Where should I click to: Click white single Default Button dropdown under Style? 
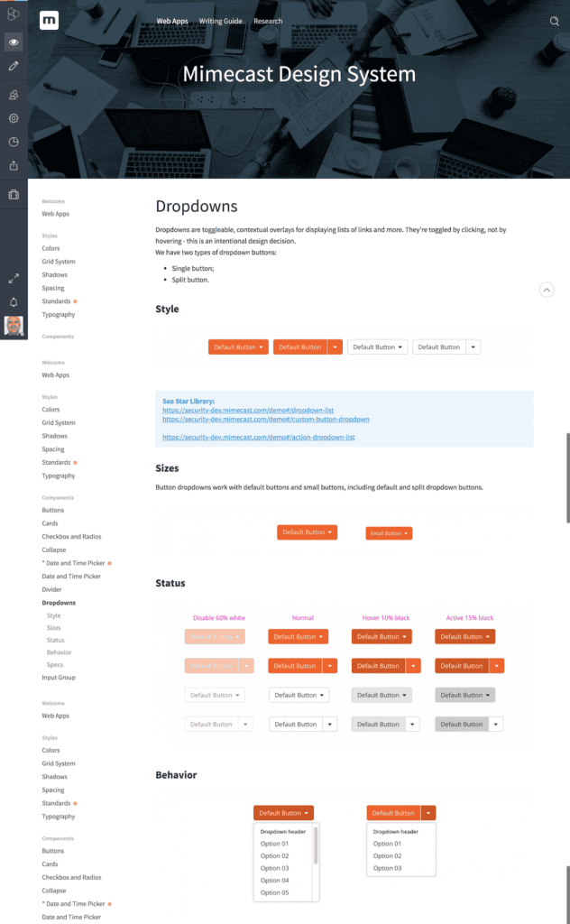pyautogui.click(x=378, y=347)
